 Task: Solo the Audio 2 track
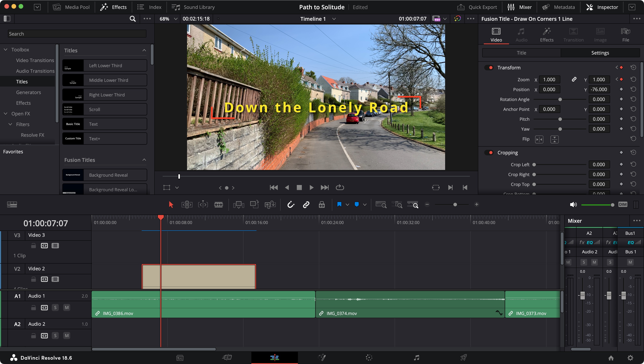point(55,336)
